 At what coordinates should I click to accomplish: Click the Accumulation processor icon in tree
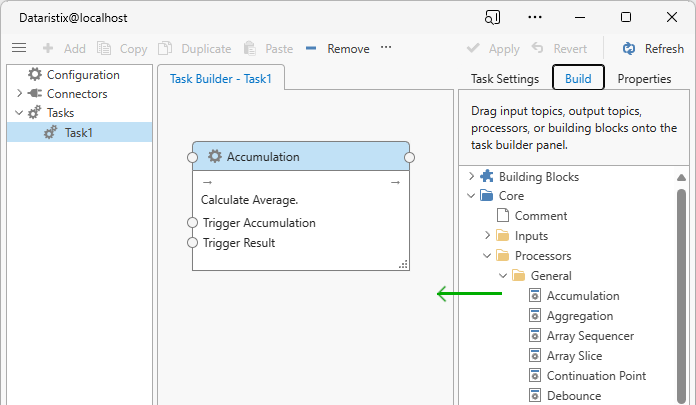(x=535, y=296)
